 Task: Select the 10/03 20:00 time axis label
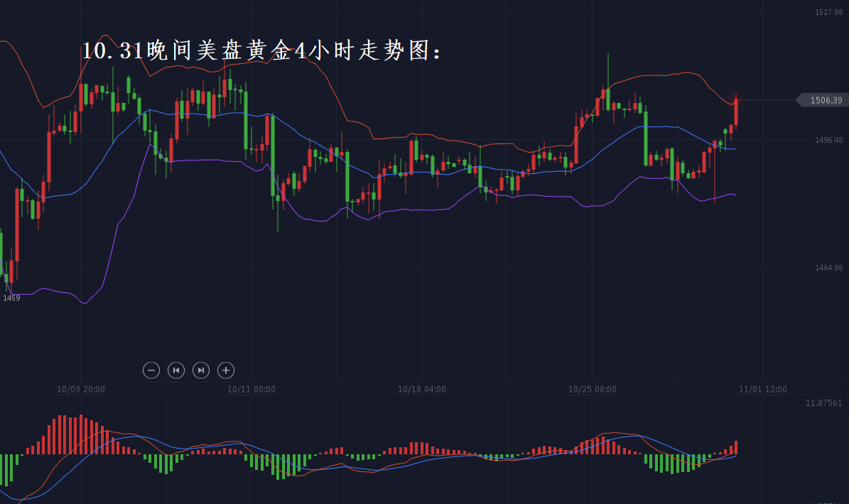pyautogui.click(x=81, y=389)
